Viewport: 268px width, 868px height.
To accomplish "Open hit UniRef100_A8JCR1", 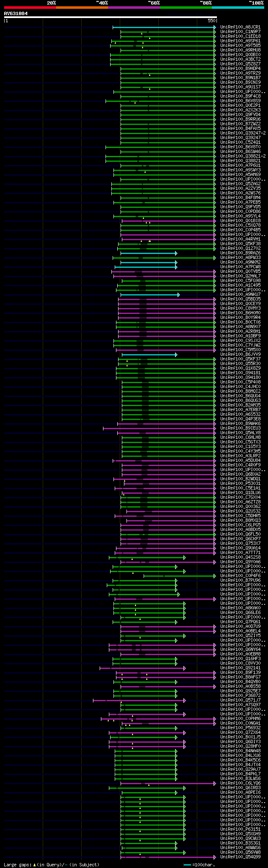I will tap(240, 27).
